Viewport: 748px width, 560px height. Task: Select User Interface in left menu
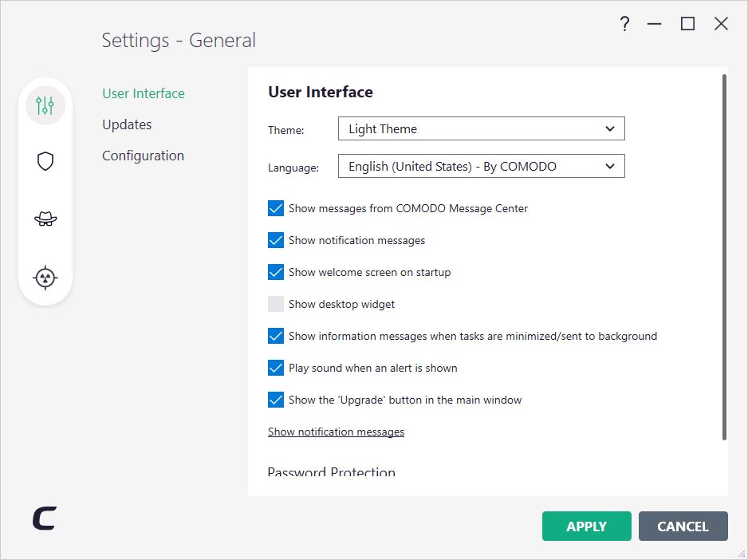click(x=144, y=93)
